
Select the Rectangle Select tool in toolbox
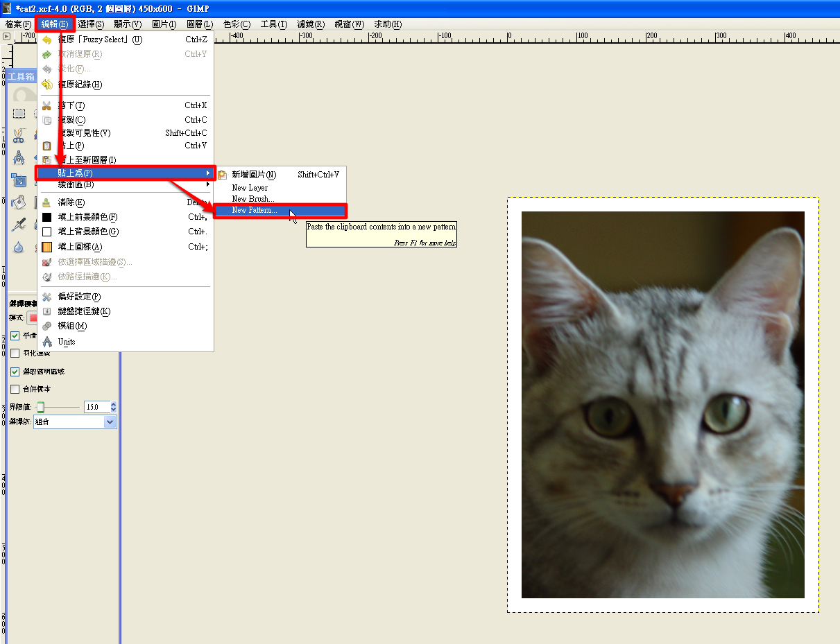[19, 114]
